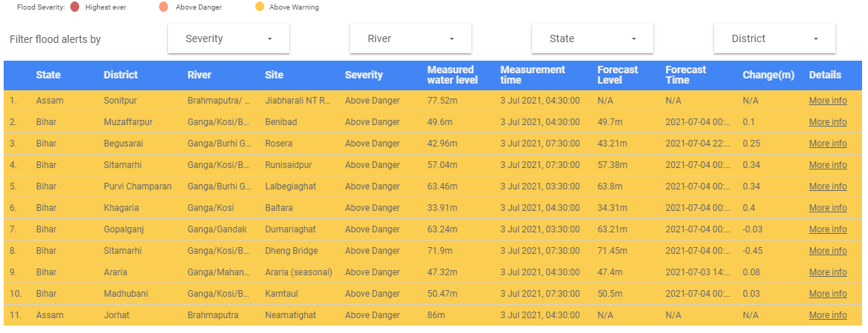Click the Baltara site cell
This screenshot has width=868, height=333.
[x=279, y=208]
